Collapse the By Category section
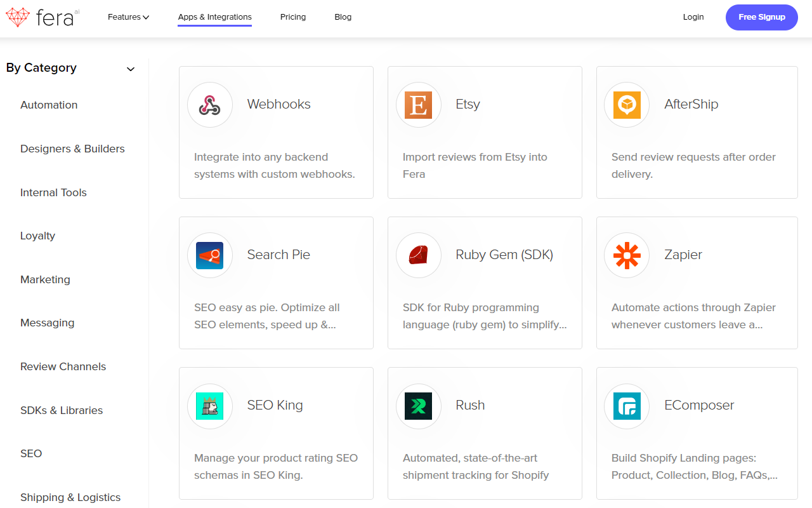Screen dimensions: 812x508 point(131,69)
